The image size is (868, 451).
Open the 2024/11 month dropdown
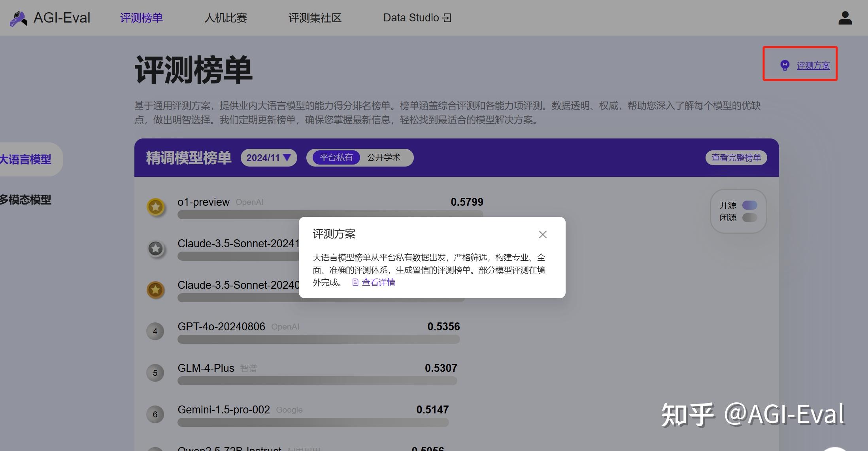pos(268,157)
